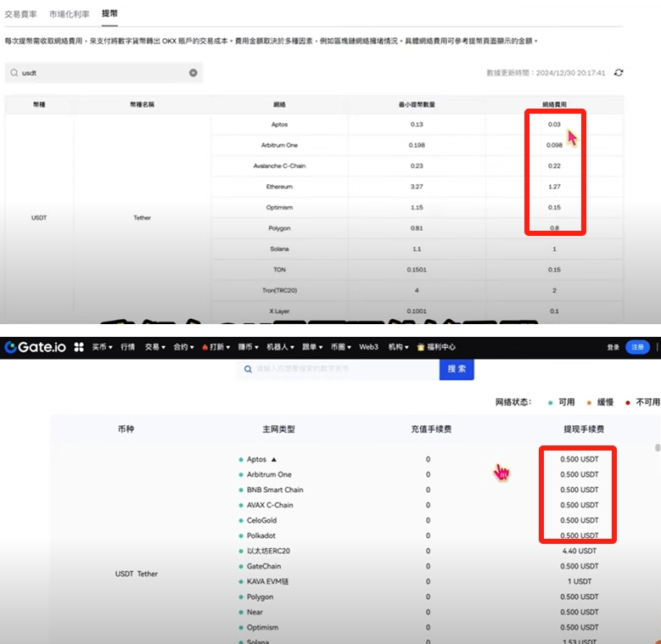Click the 數據更新時間 timestamp text
The width and height of the screenshot is (661, 644).
546,73
